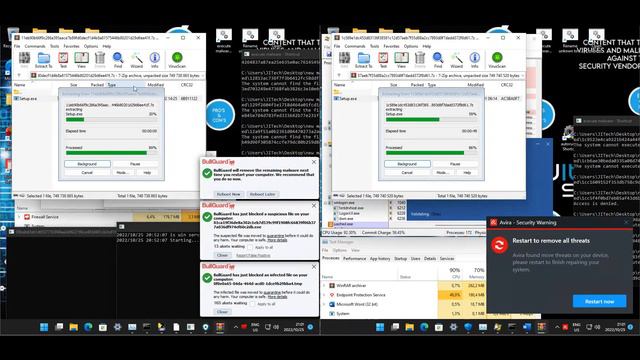Click Pause in Avira-side extraction dialog
640x360 pixels.
pos(455,164)
